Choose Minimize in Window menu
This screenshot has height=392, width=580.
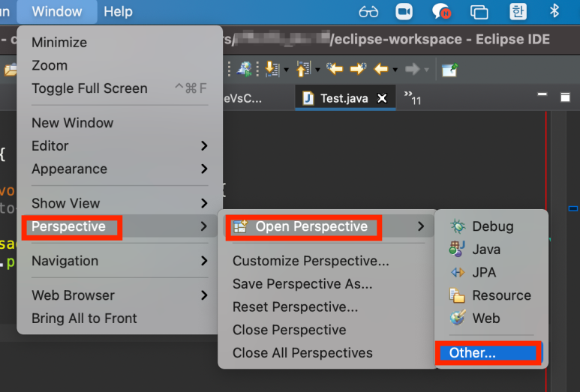pos(59,43)
